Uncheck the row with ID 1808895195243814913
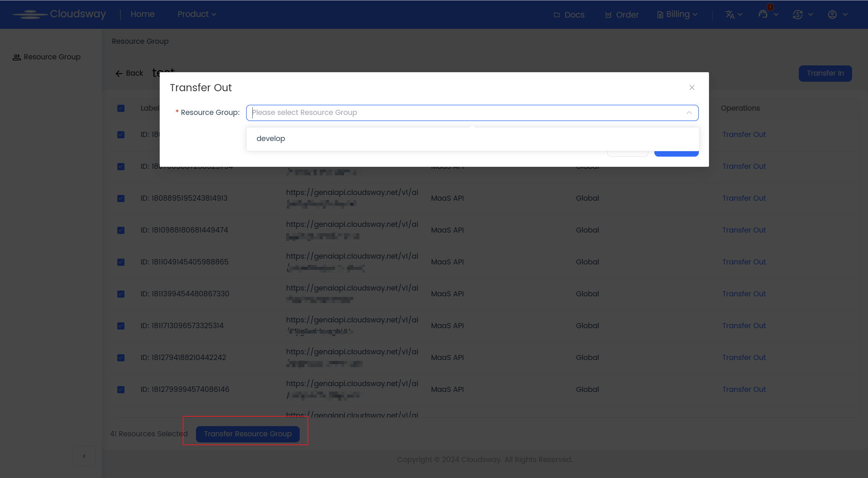 point(121,198)
